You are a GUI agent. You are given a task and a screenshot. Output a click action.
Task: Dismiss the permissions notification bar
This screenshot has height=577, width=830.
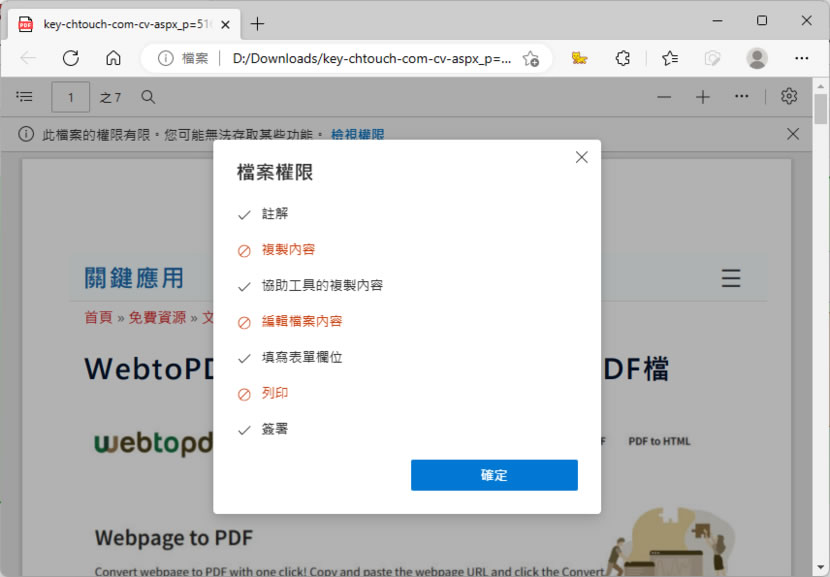(x=793, y=134)
